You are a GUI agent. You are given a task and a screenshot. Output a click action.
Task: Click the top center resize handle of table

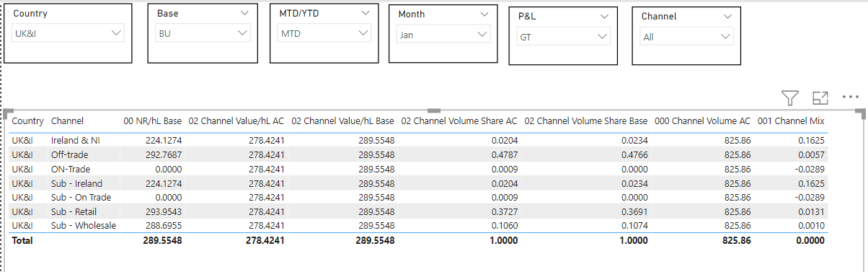coord(433,110)
